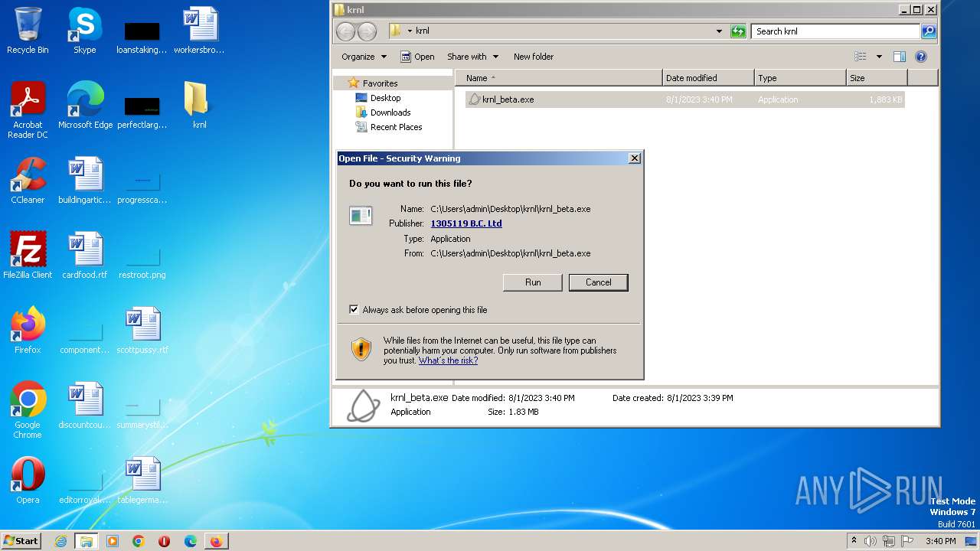Launch FileZilla Client shortcut

click(x=28, y=255)
